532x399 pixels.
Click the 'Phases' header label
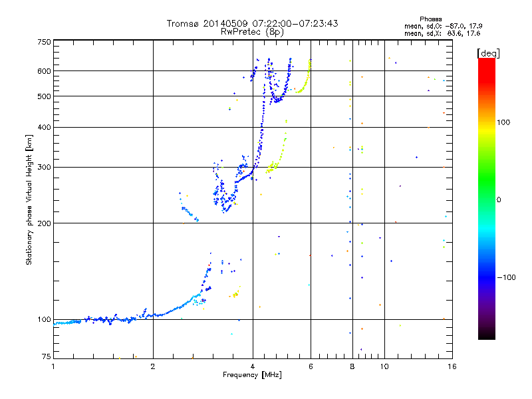[430, 19]
